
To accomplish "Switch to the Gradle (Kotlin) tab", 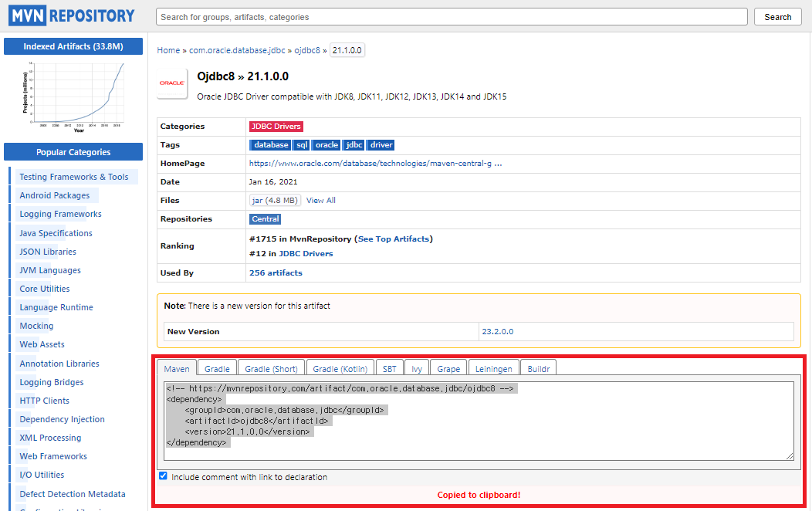I will 340,368.
